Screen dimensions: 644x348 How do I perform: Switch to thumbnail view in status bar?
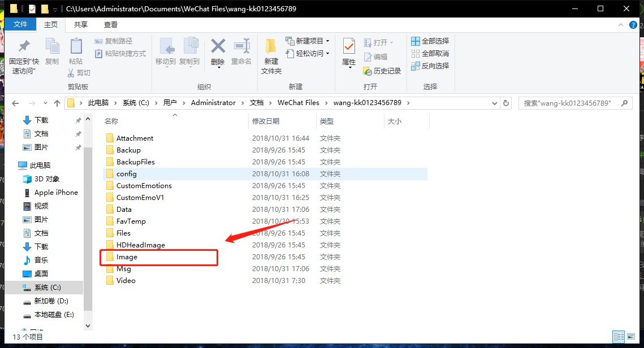[632, 336]
